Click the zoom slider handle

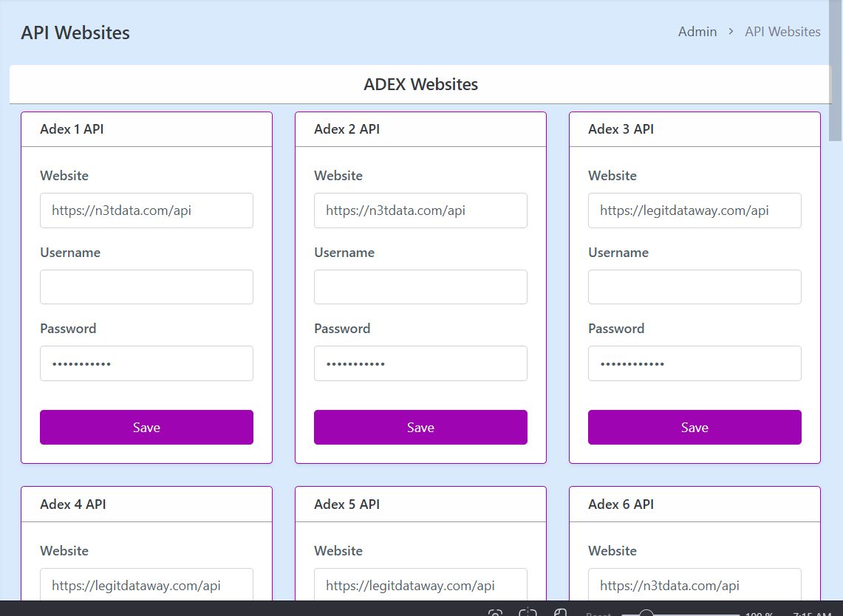(646, 613)
